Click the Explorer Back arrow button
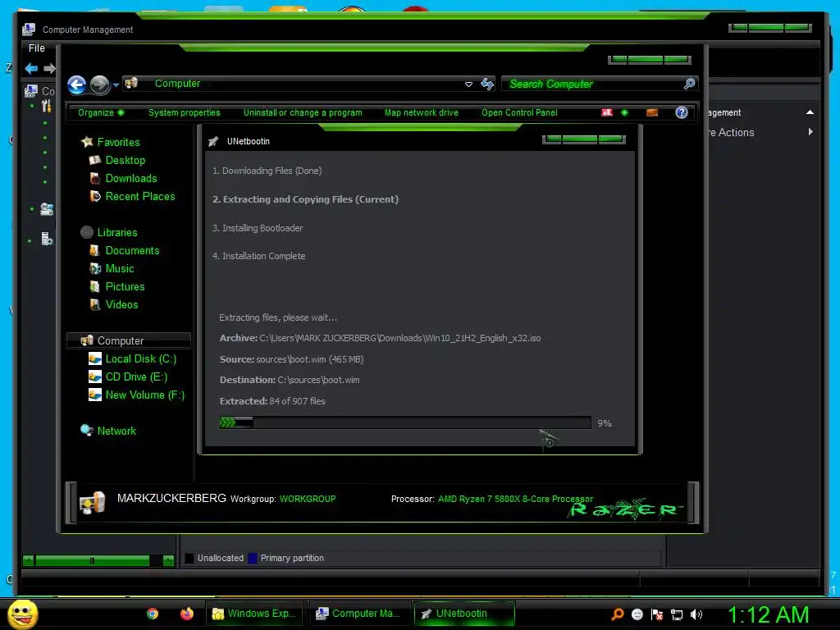The height and width of the screenshot is (630, 840). click(76, 84)
